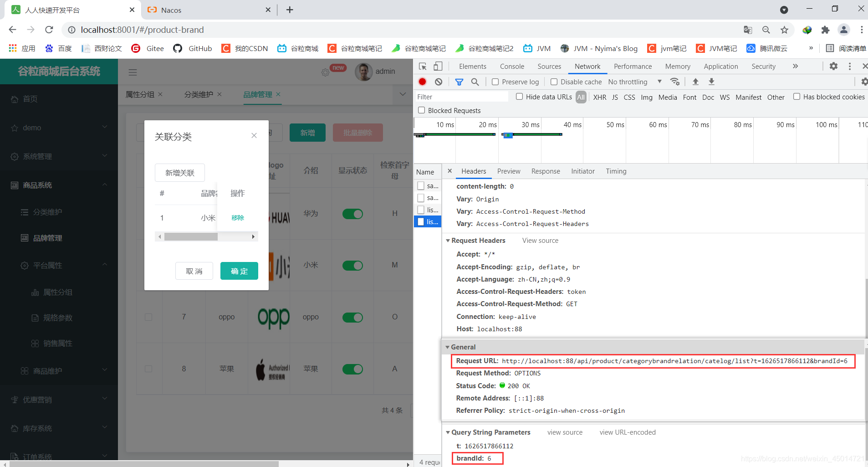Open the network search magnifier
The width and height of the screenshot is (868, 467).
pos(475,82)
